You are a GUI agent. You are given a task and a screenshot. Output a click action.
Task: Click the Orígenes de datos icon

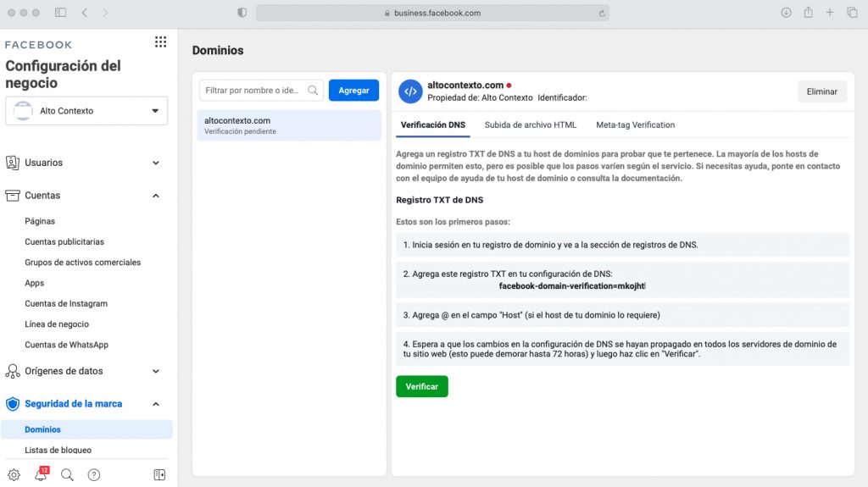coord(12,371)
